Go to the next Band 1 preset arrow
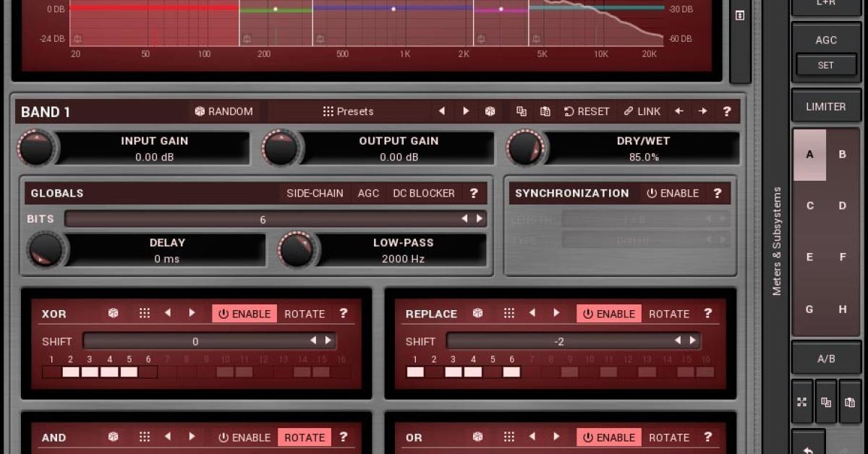 point(466,111)
